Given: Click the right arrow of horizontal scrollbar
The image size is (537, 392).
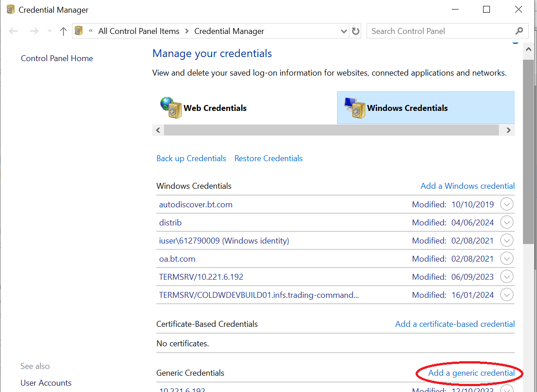Looking at the screenshot, I should tap(508, 130).
